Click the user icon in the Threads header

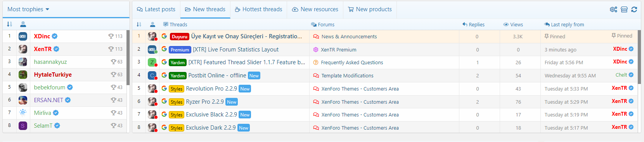coord(152,24)
